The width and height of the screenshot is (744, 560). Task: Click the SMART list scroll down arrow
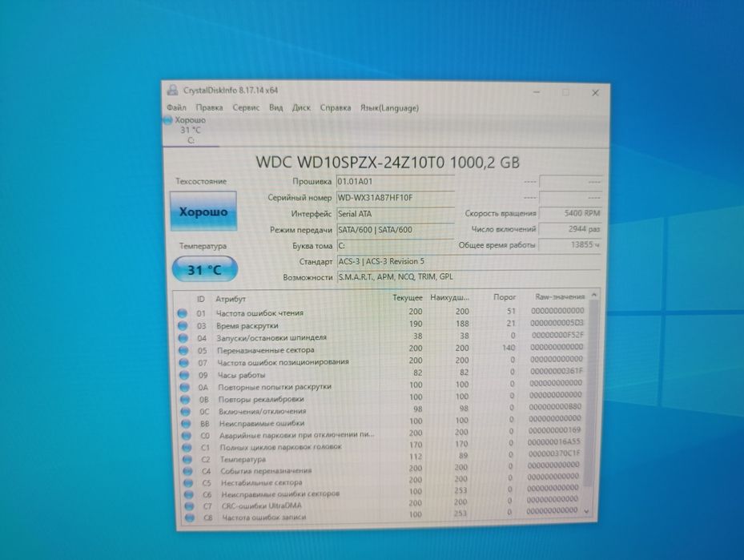point(586,512)
